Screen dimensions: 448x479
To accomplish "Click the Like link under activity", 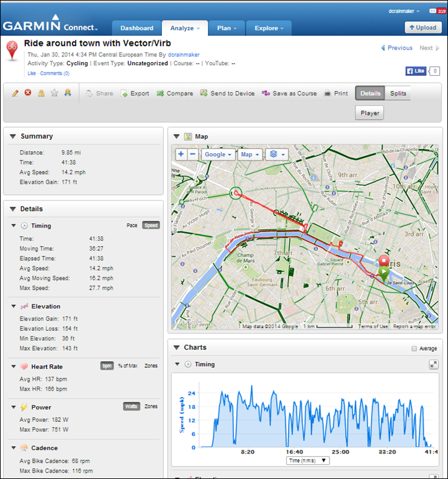I will 32,73.
